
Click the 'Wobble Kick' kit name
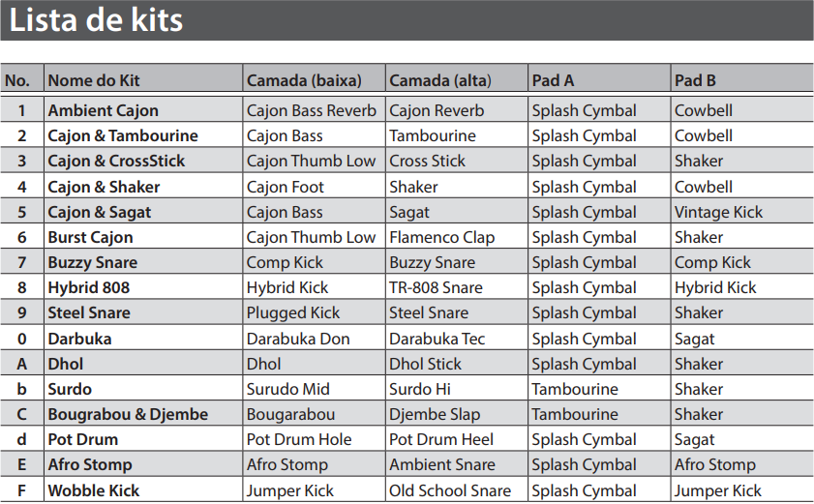pos(94,490)
